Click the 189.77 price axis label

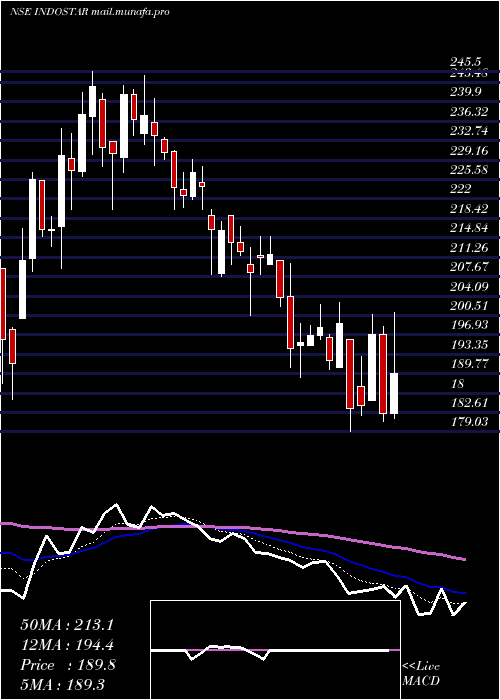click(470, 364)
